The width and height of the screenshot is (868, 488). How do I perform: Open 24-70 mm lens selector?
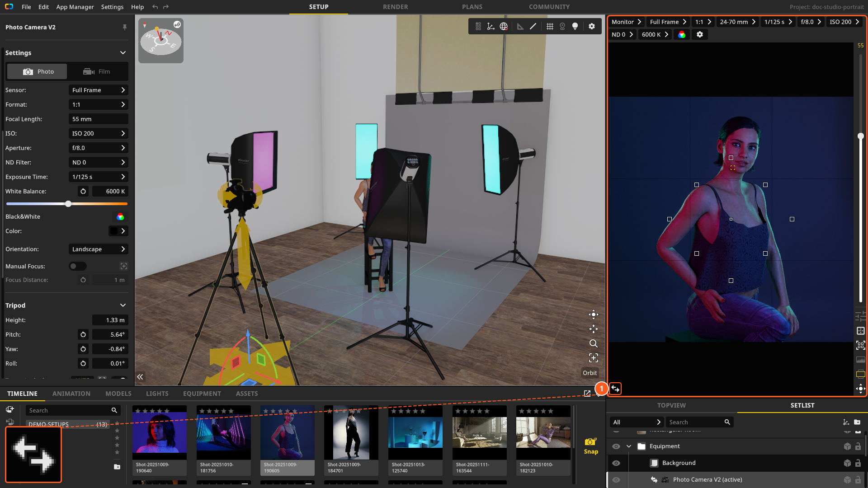click(737, 22)
